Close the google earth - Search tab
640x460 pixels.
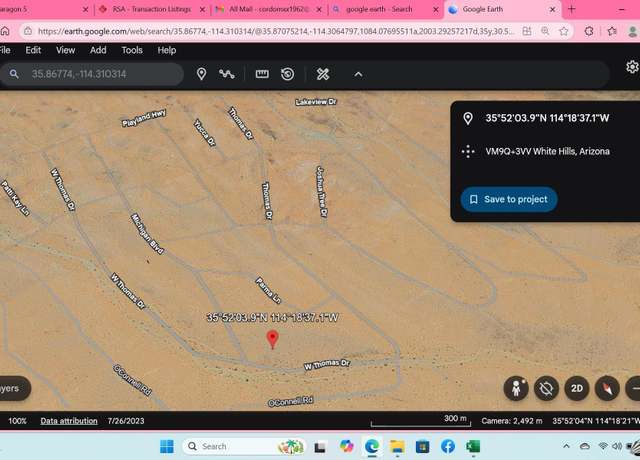[436, 9]
